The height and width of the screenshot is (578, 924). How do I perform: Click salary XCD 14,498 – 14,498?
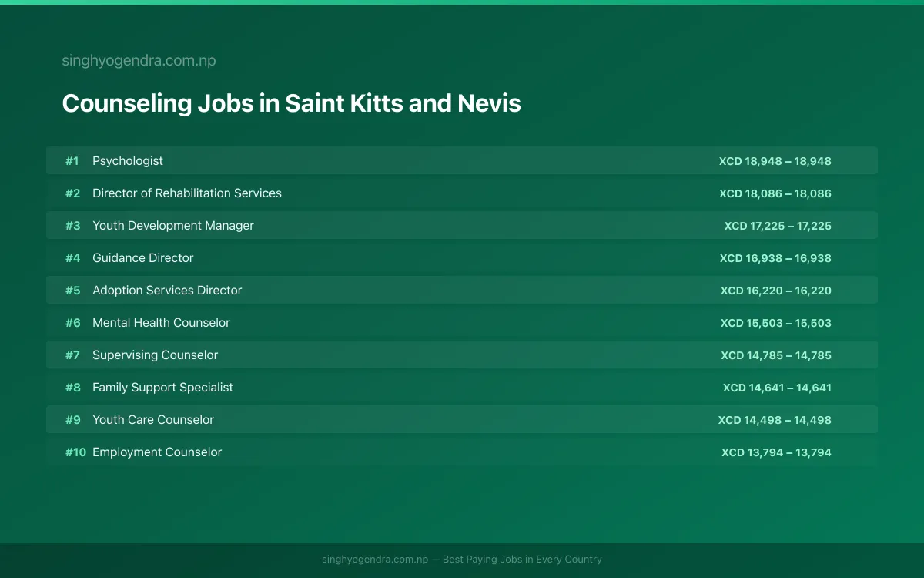tap(775, 420)
